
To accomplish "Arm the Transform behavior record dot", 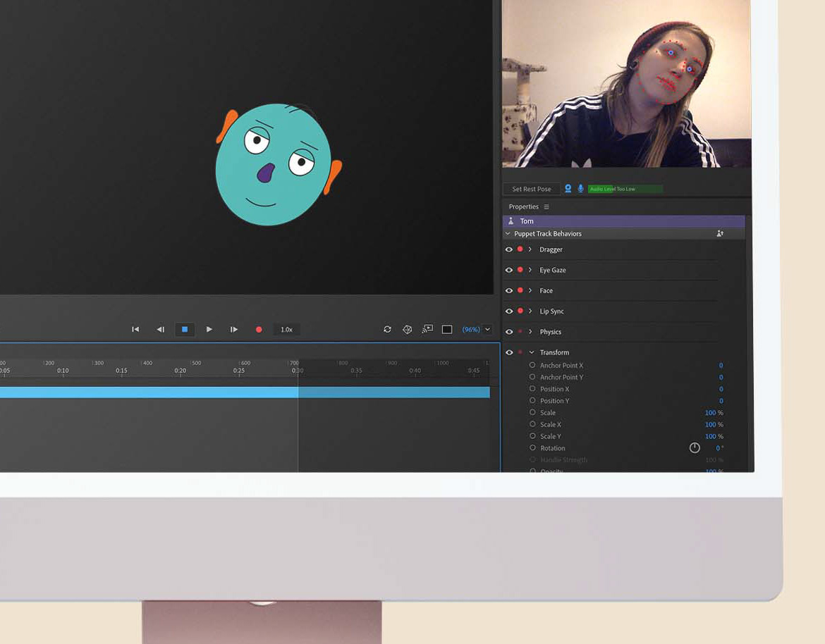I will 520,352.
